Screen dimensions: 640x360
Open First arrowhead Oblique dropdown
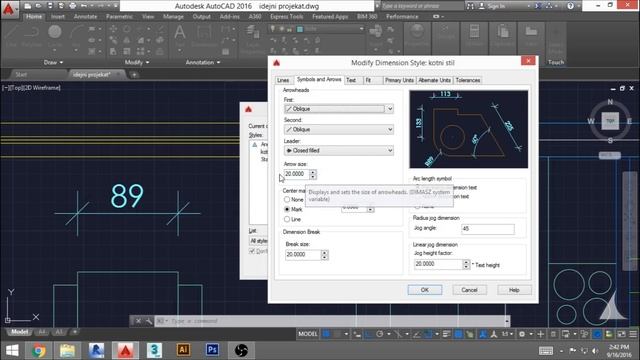(x=339, y=109)
